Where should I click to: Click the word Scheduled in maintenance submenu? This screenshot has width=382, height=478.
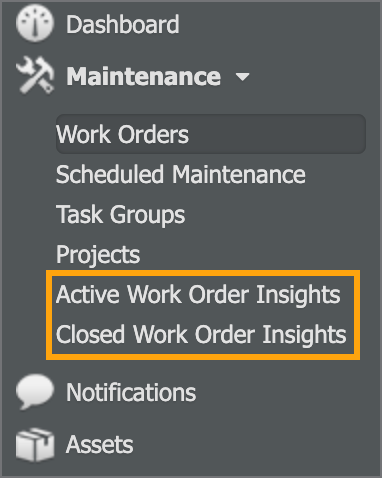tap(110, 174)
